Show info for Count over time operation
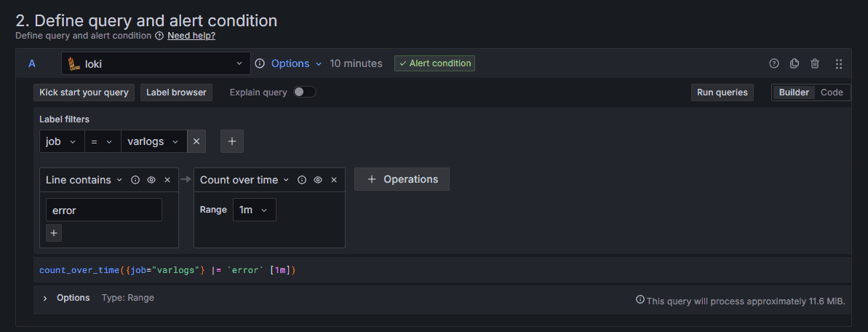The height and width of the screenshot is (332, 868). [302, 180]
